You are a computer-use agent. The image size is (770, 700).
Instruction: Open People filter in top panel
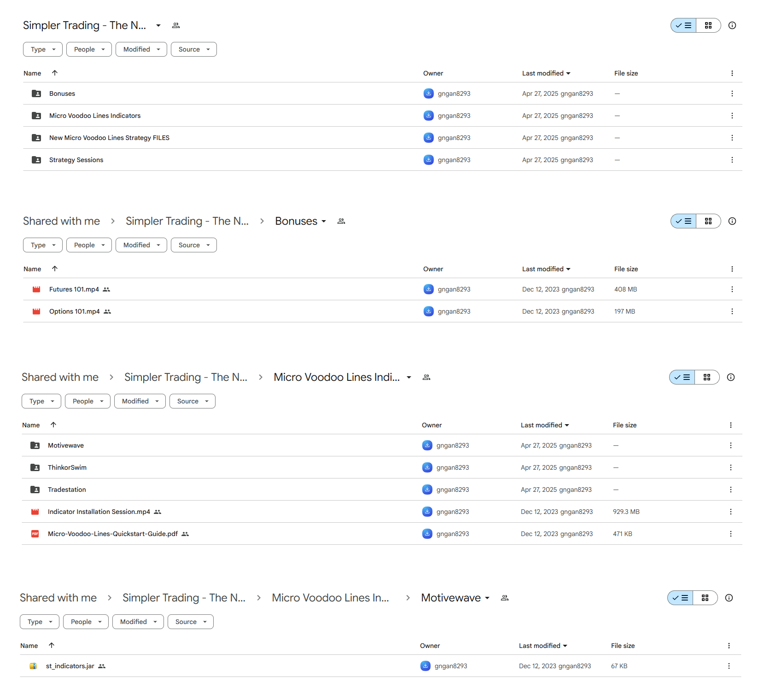click(89, 49)
